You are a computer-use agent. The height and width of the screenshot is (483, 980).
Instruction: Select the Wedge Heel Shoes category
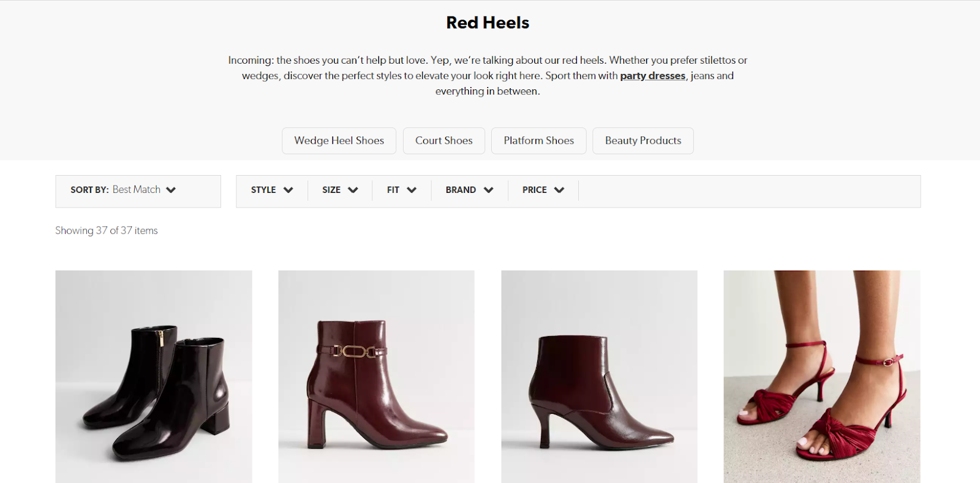pos(339,140)
